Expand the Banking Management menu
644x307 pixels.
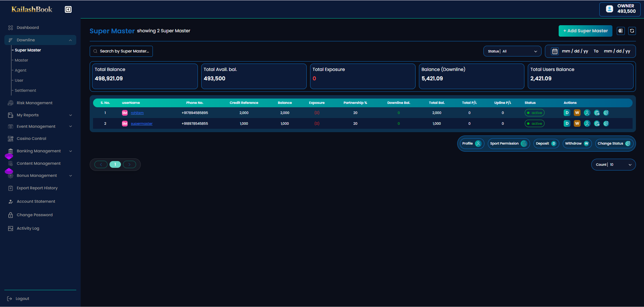40,151
